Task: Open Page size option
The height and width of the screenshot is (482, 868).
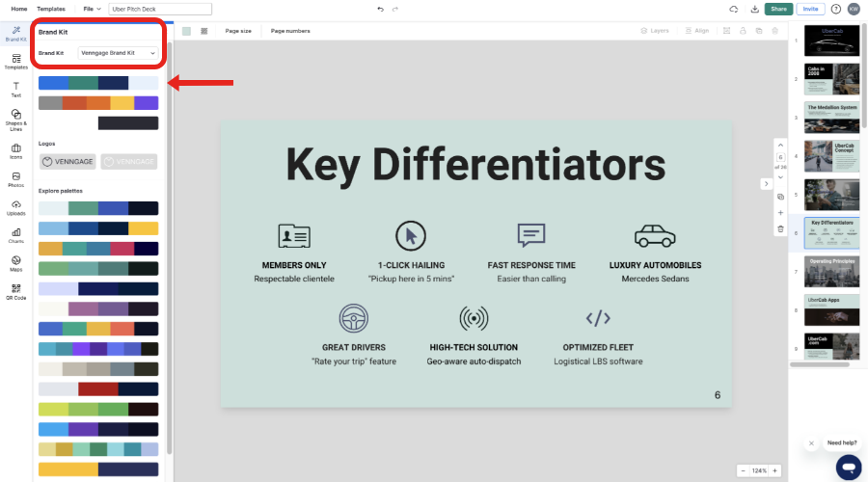Action: coord(238,31)
